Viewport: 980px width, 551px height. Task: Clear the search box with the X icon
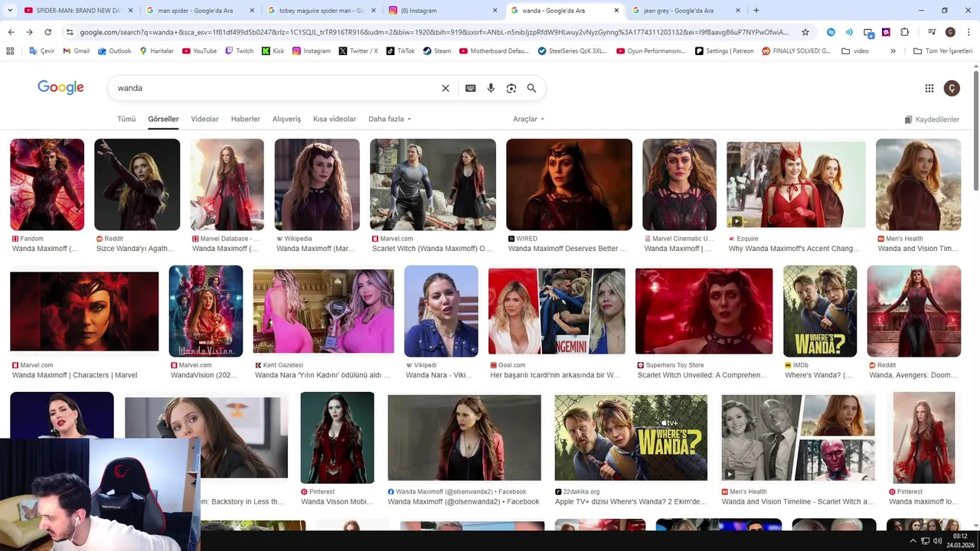[x=446, y=88]
